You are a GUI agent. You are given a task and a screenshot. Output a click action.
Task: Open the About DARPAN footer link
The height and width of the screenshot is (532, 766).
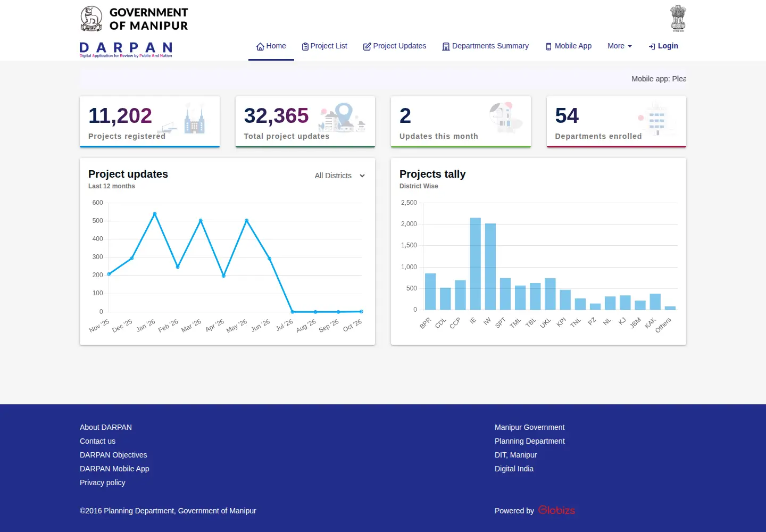[x=106, y=427]
